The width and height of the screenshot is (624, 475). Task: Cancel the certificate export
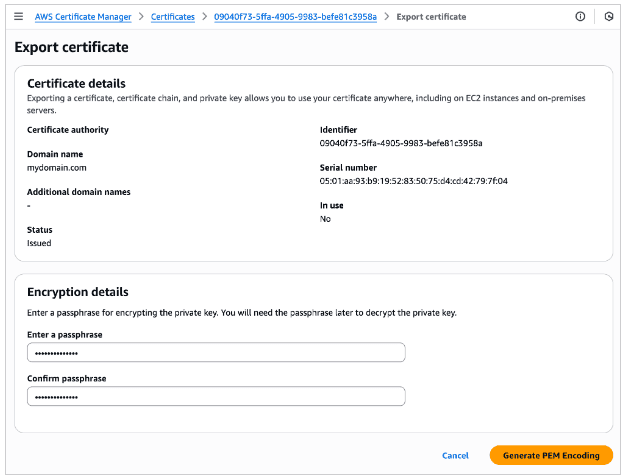(x=455, y=456)
